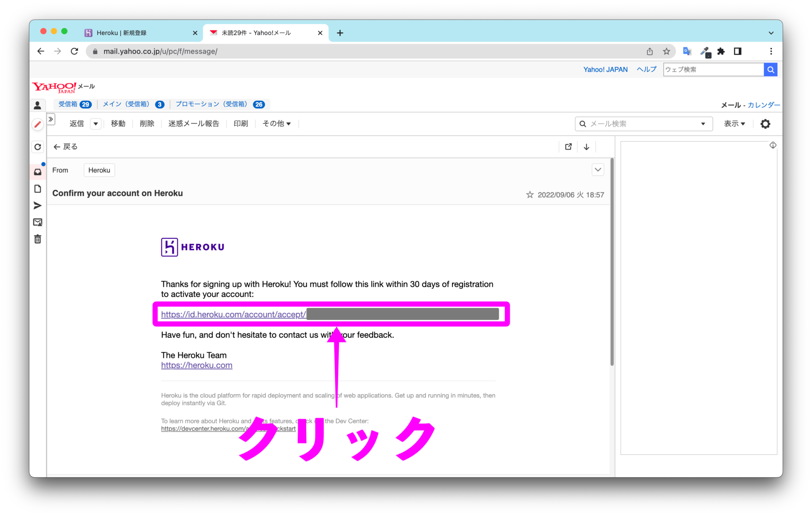
Task: Open message in new window icon
Action: coord(568,147)
